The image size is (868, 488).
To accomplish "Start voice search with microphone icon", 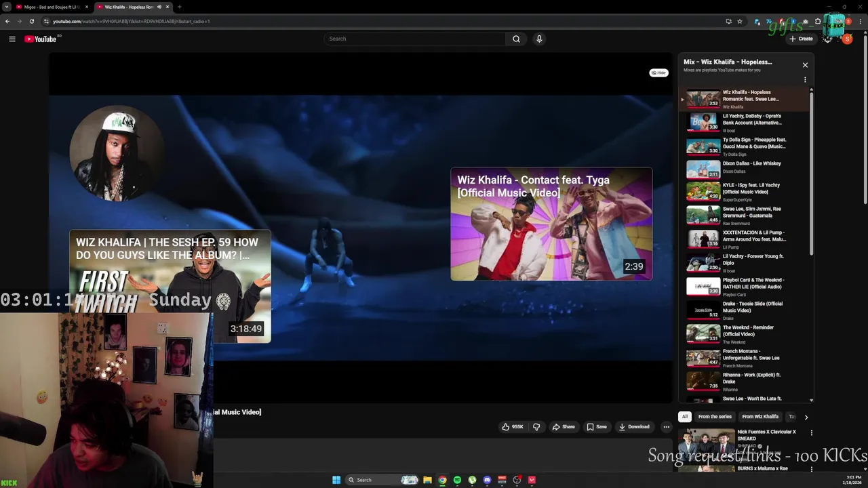I will [539, 39].
